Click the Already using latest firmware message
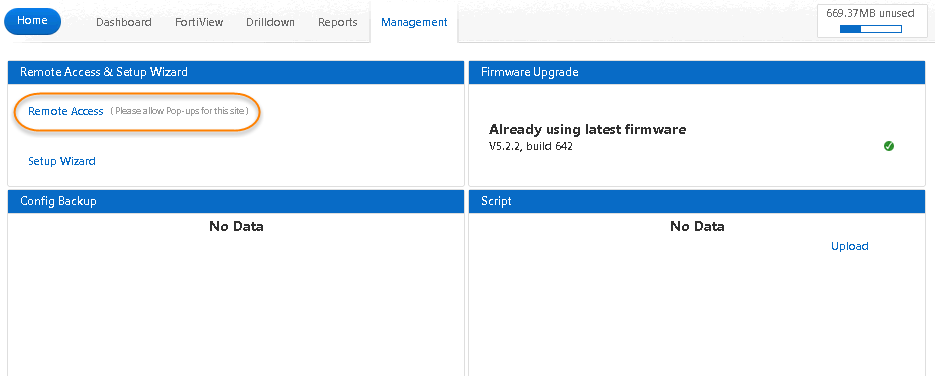 coord(587,129)
